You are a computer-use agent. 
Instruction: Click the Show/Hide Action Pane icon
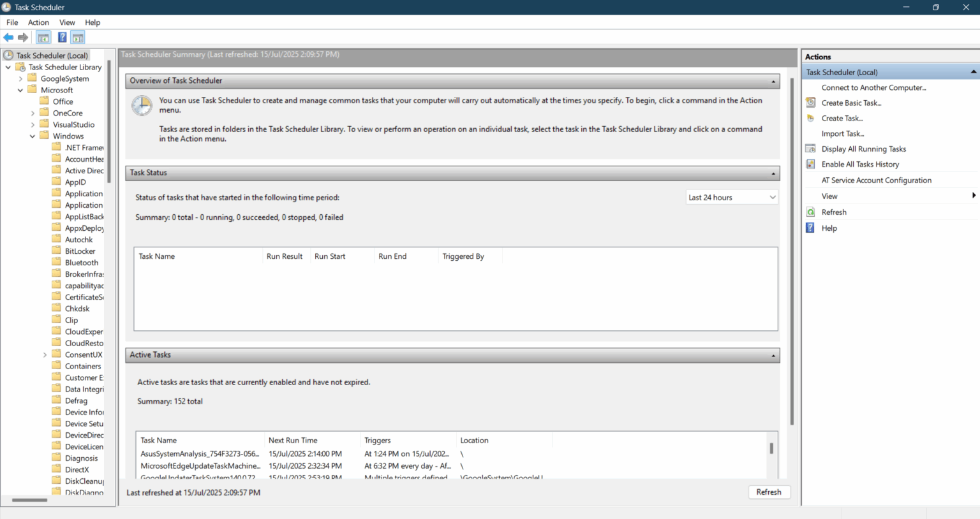(x=78, y=38)
